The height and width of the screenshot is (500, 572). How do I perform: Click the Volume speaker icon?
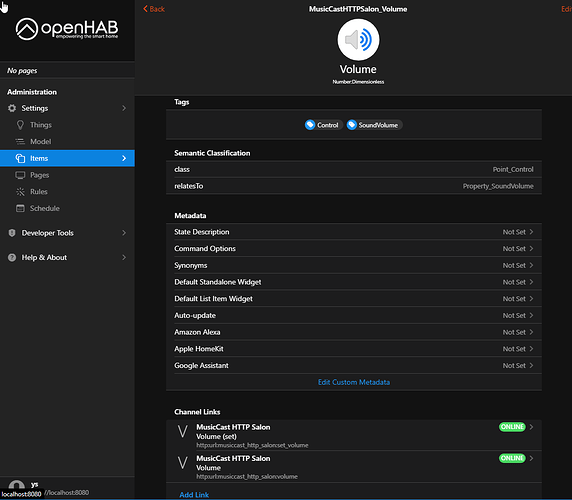click(358, 40)
